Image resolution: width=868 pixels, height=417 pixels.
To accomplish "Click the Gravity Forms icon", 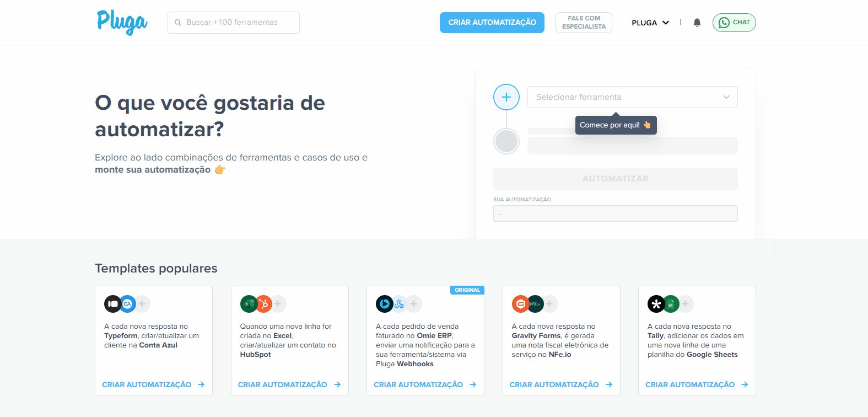I will coord(520,304).
